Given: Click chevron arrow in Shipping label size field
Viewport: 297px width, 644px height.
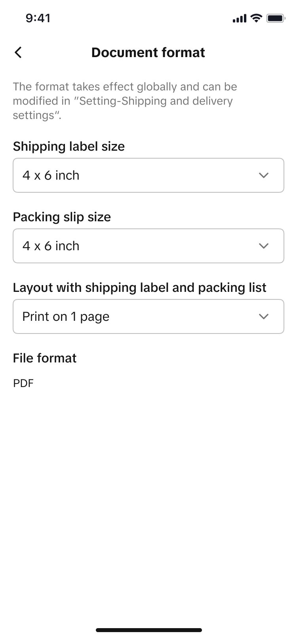Looking at the screenshot, I should coord(264,175).
